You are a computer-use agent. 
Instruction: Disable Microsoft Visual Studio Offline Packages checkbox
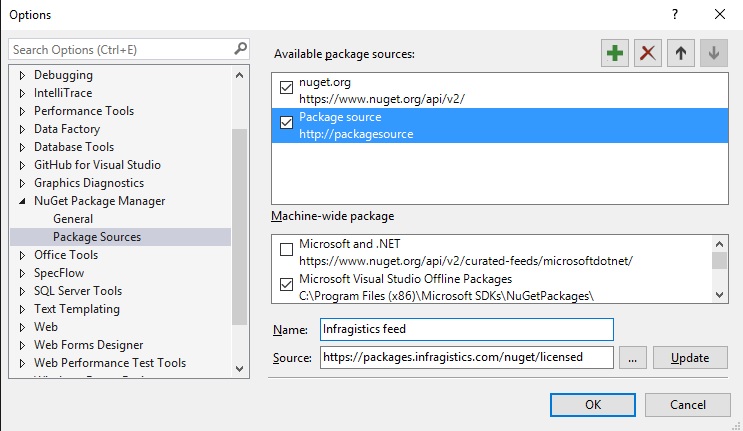pos(287,283)
